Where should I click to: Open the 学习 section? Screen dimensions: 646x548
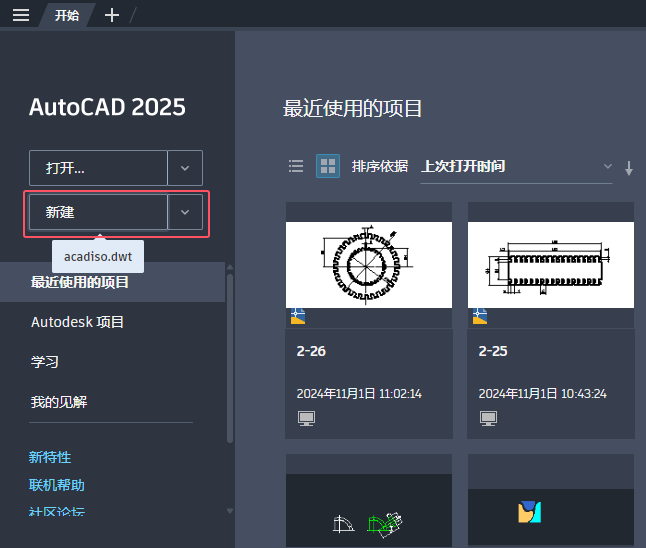[x=44, y=362]
